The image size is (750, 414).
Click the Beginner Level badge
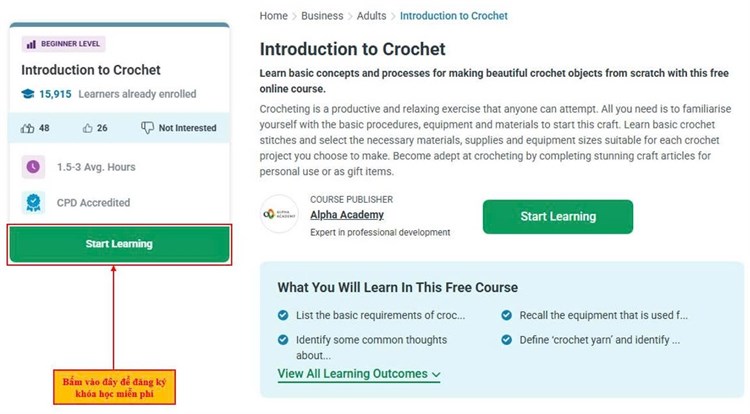point(63,44)
